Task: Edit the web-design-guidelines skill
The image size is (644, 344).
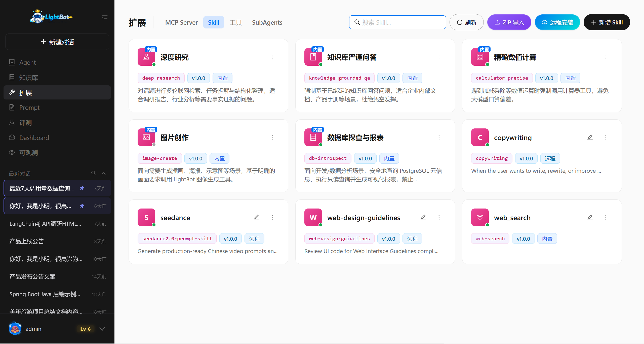Action: click(x=423, y=217)
